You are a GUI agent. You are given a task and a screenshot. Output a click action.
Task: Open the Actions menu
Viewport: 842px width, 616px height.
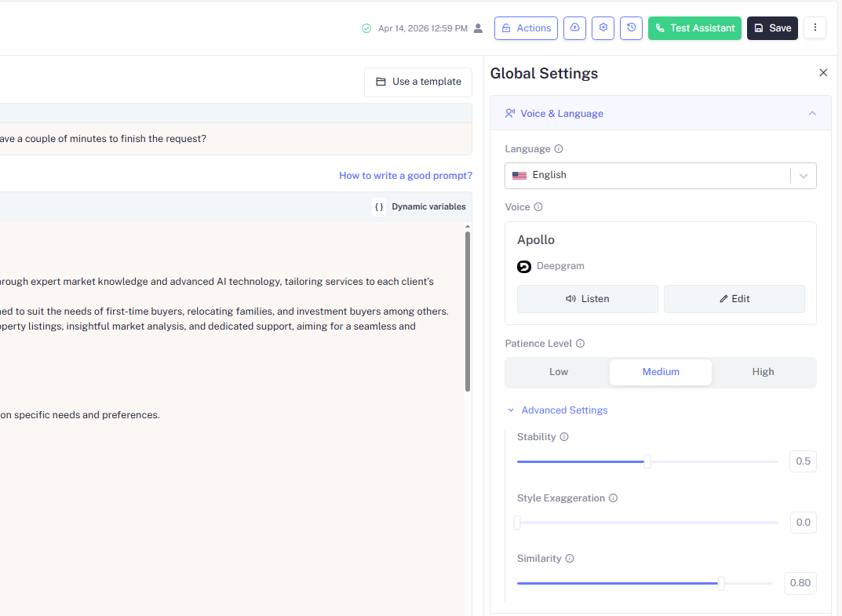click(x=526, y=28)
